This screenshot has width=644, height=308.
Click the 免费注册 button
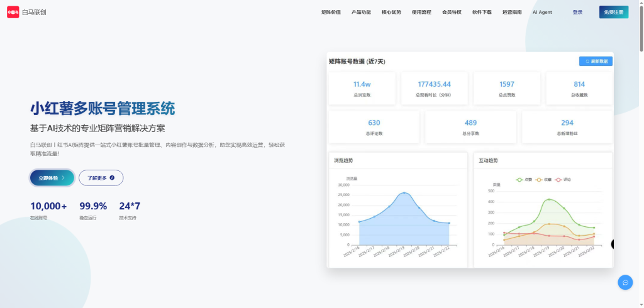click(x=614, y=13)
